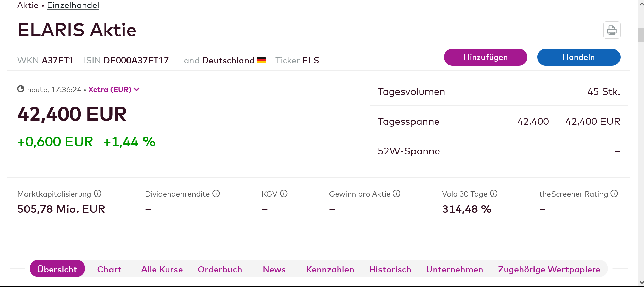This screenshot has width=644, height=289.
Task: Open the Zugehörige Wertpapiere tab
Action: 549,269
